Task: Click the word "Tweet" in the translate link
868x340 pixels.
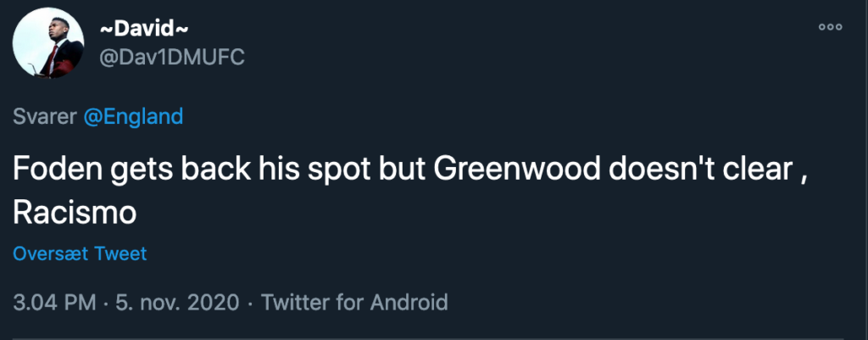Action: pyautogui.click(x=120, y=254)
